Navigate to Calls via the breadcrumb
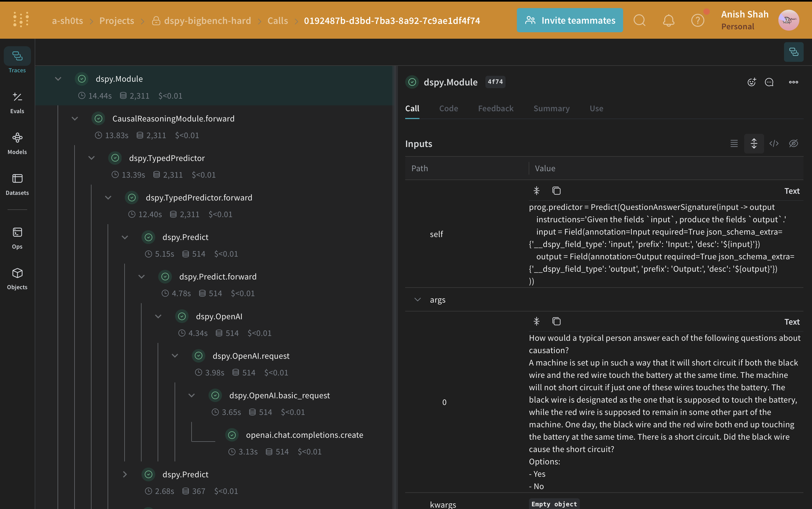Image resolution: width=812 pixels, height=509 pixels. tap(278, 20)
